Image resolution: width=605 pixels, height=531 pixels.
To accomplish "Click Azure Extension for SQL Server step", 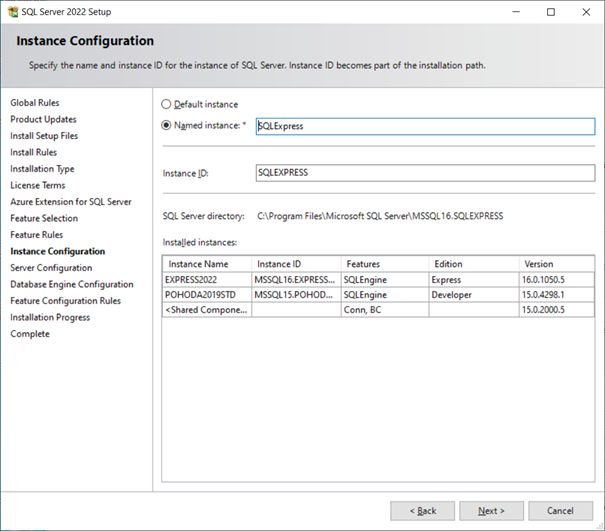I will click(71, 202).
